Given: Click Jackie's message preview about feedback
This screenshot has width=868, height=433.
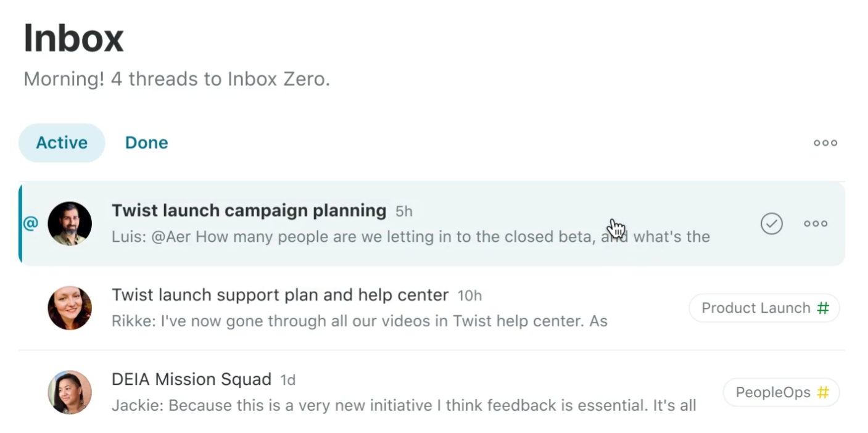Looking at the screenshot, I should [x=404, y=405].
